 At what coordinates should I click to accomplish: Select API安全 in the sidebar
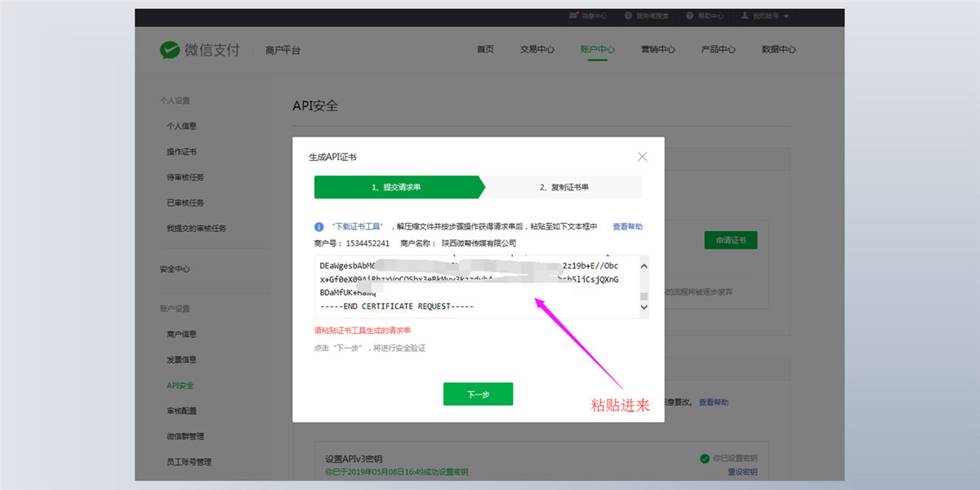click(180, 385)
